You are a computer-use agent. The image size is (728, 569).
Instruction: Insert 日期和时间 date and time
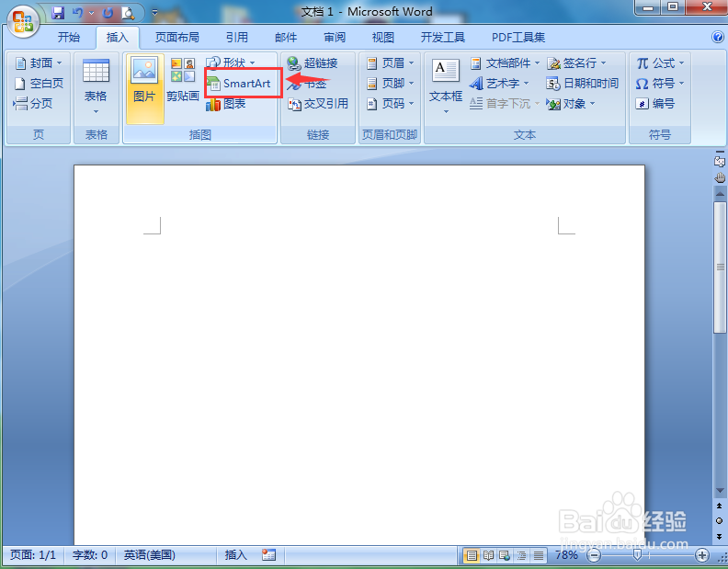582,83
